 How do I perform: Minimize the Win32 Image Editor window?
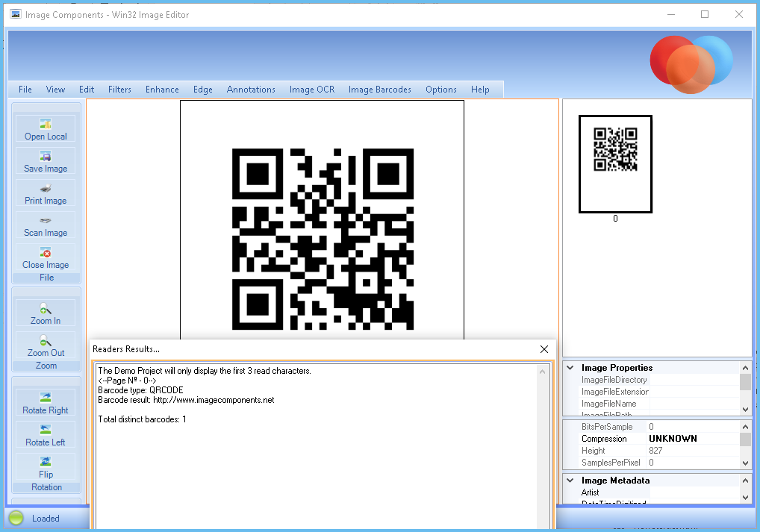671,14
